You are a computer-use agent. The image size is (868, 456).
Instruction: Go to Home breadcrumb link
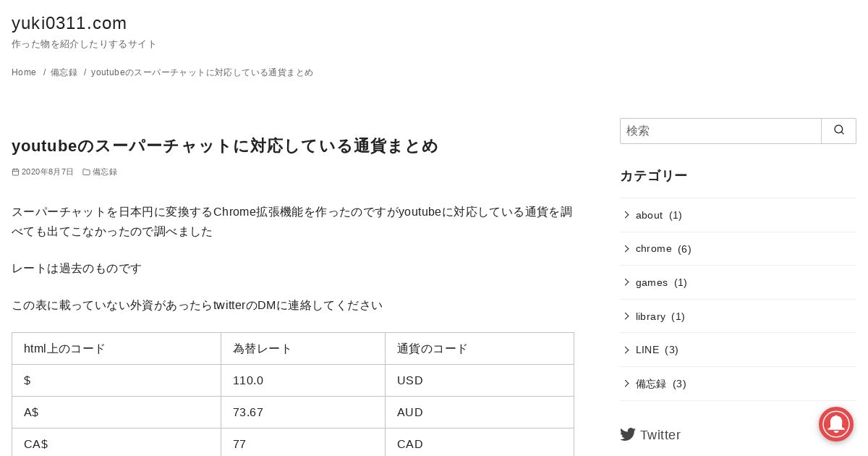tap(24, 72)
